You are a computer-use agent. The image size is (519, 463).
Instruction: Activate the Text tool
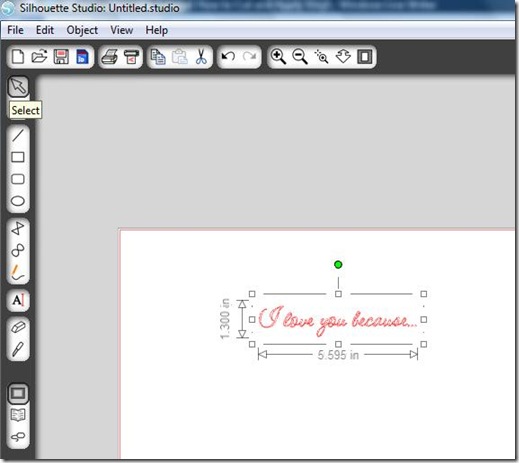pos(18,300)
